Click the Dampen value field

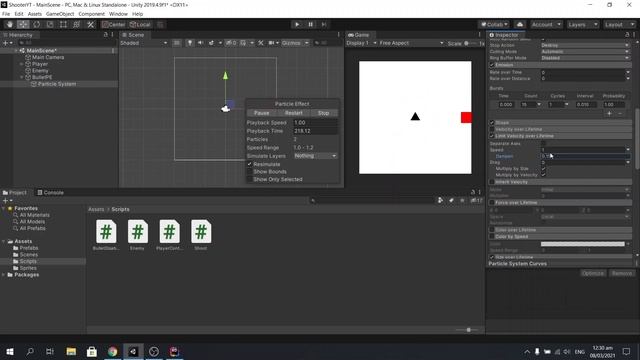coord(585,156)
